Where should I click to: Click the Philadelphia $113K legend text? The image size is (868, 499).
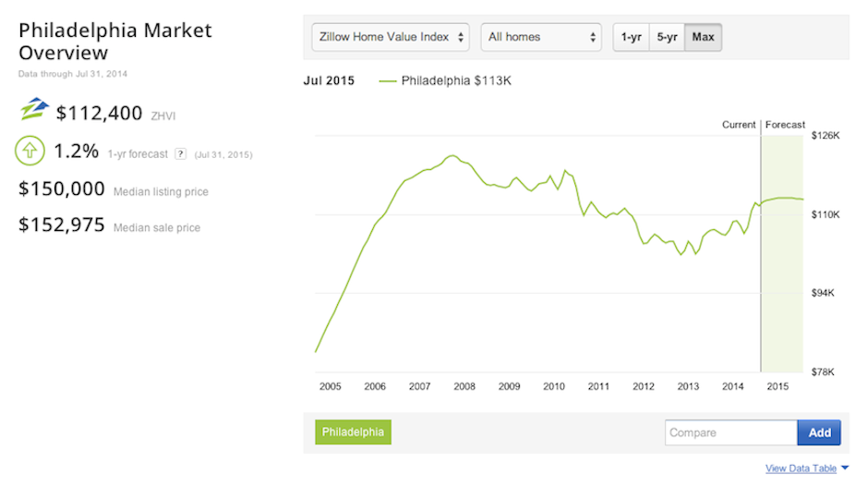coord(456,81)
